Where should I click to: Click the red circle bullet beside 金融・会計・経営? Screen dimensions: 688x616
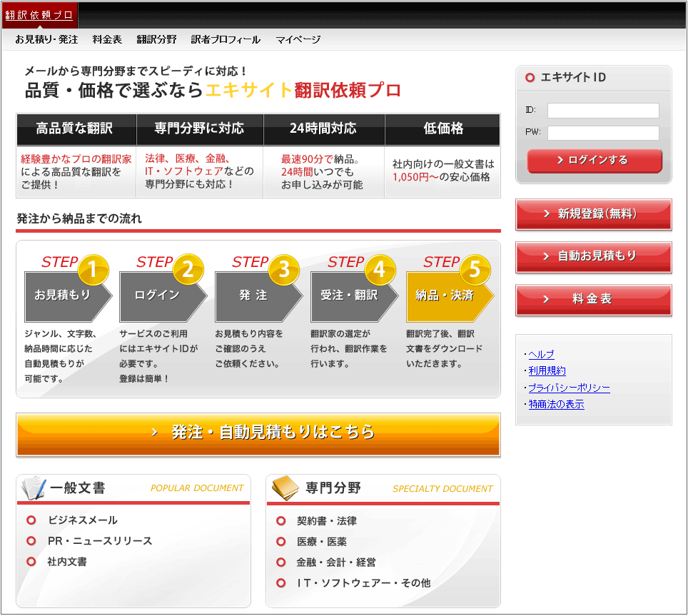click(x=280, y=562)
